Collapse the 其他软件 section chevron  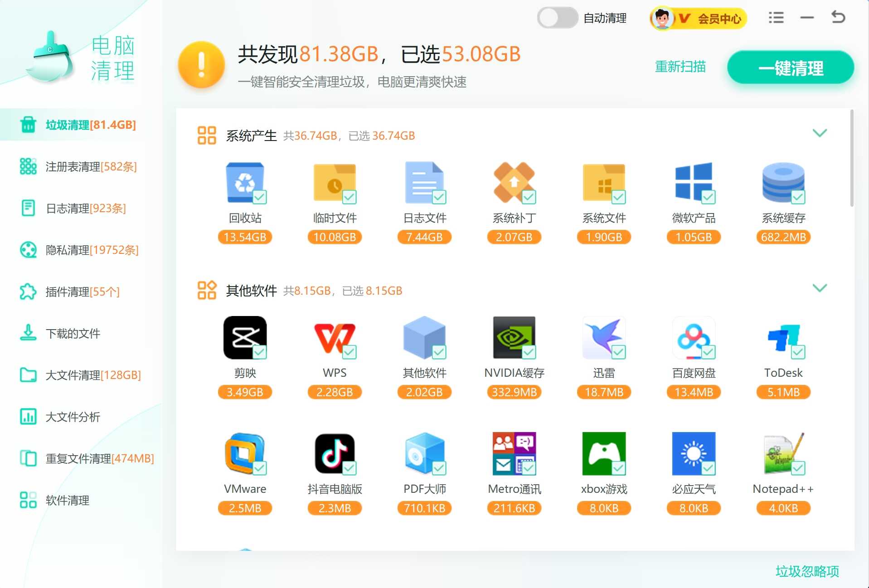pyautogui.click(x=820, y=288)
